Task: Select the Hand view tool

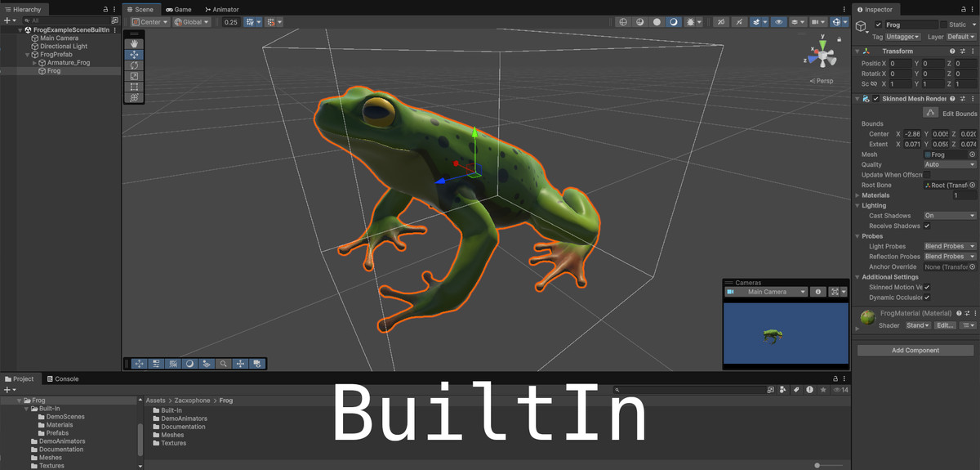Action: click(x=134, y=44)
